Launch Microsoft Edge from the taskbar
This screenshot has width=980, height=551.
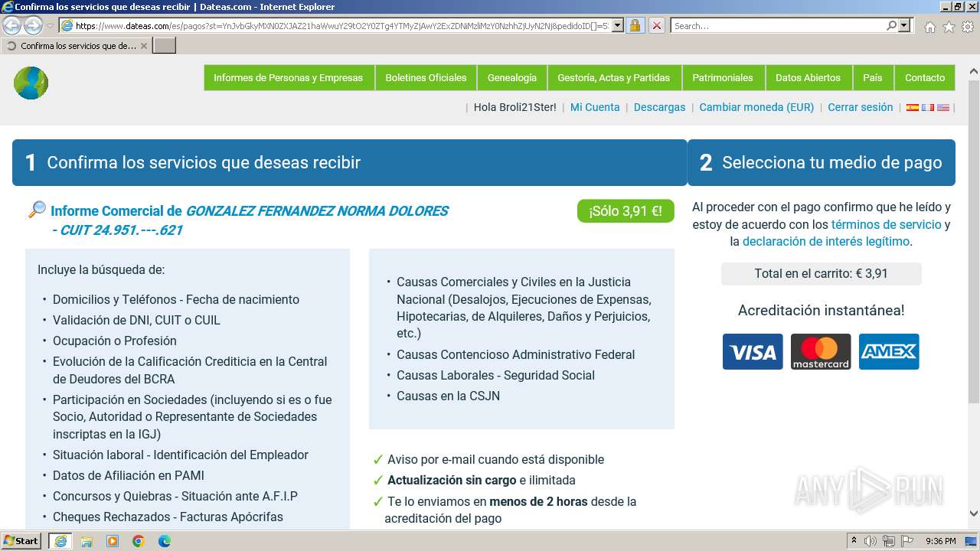click(x=165, y=541)
